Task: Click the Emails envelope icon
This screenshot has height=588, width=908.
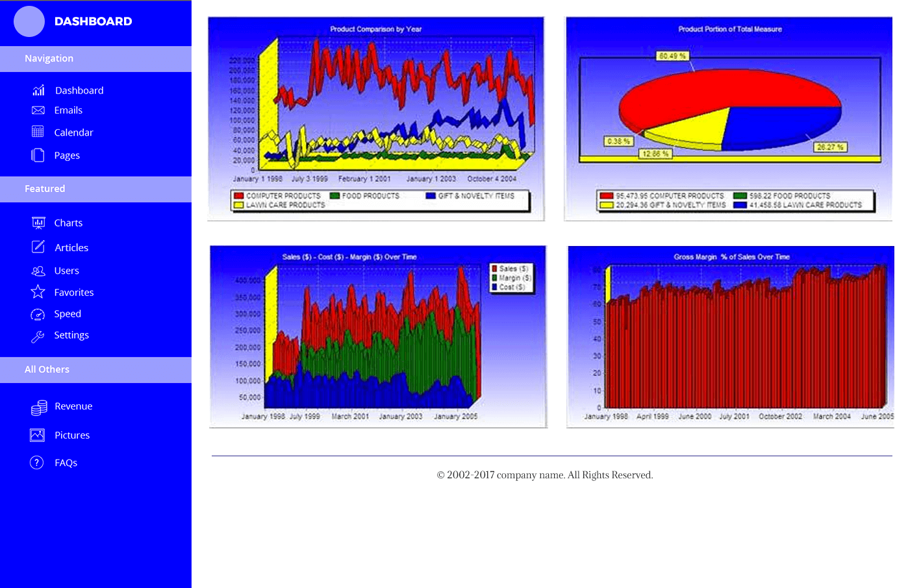Action: 38,110
